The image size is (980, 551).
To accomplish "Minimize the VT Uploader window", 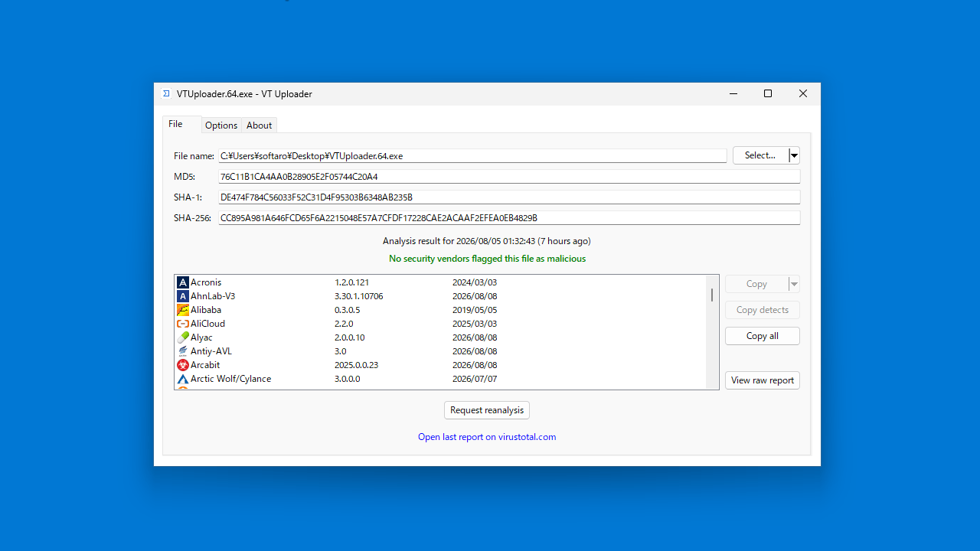I will [x=733, y=93].
